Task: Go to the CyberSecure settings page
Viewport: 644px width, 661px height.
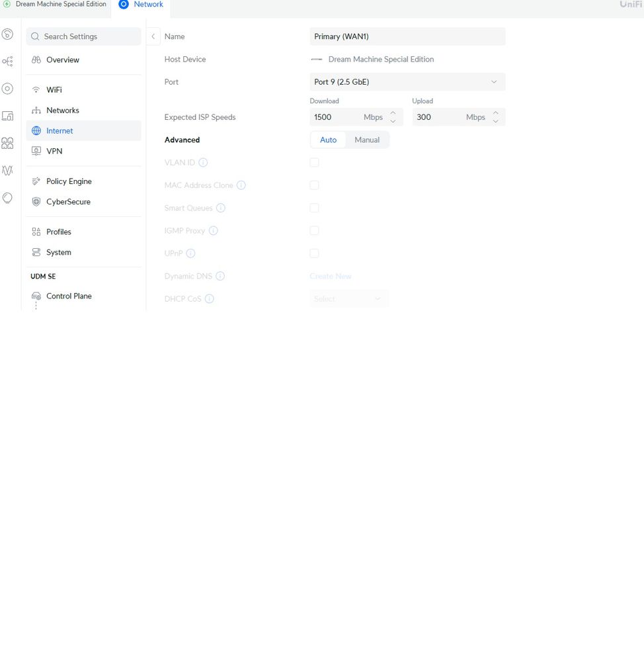Action: pos(68,202)
